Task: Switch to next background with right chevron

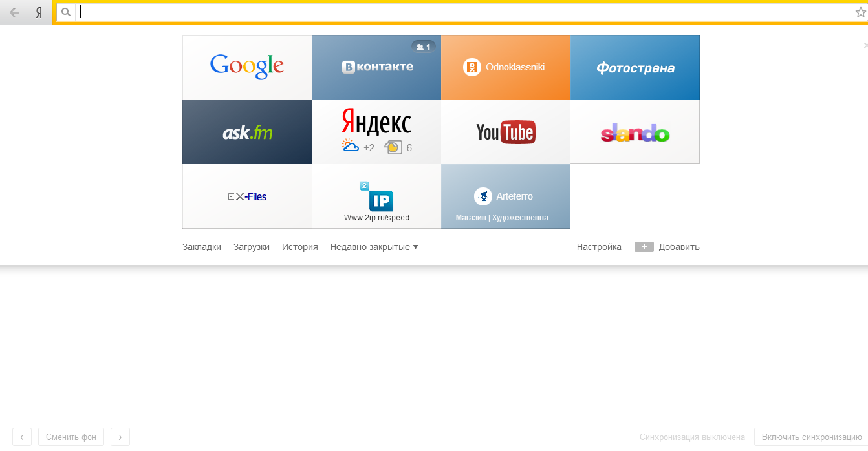Action: (120, 437)
